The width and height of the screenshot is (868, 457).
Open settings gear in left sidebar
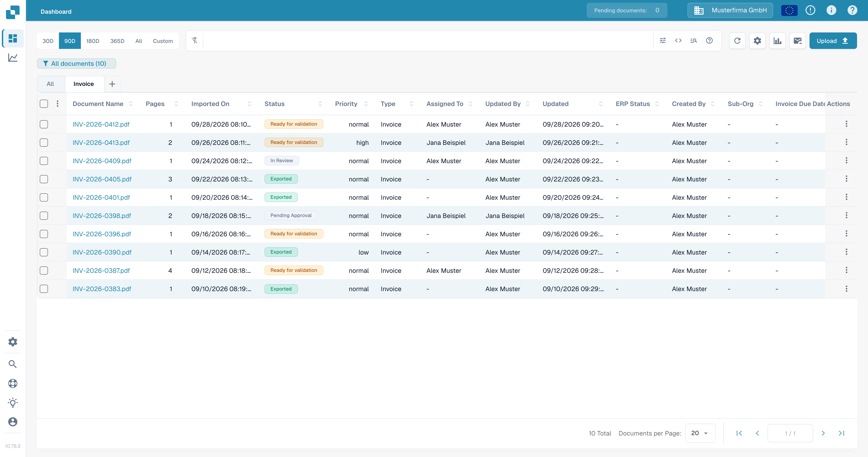pos(13,342)
